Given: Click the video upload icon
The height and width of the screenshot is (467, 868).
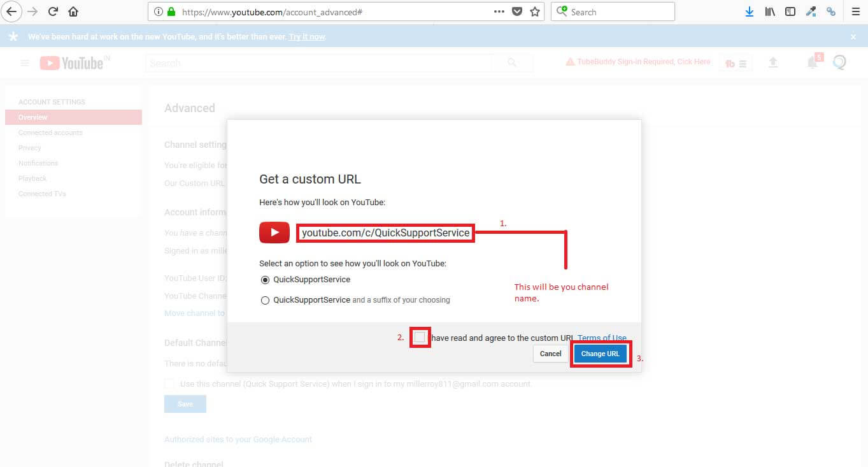Looking at the screenshot, I should 772,62.
